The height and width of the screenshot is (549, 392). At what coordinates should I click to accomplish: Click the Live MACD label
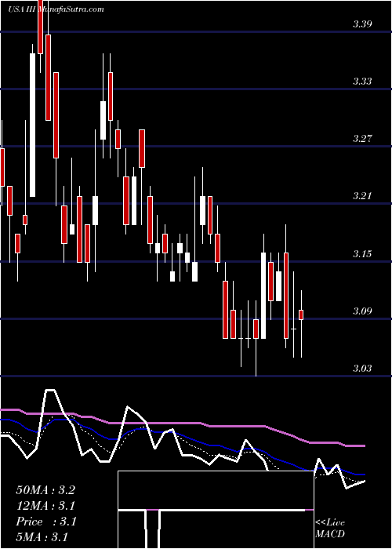(x=330, y=529)
